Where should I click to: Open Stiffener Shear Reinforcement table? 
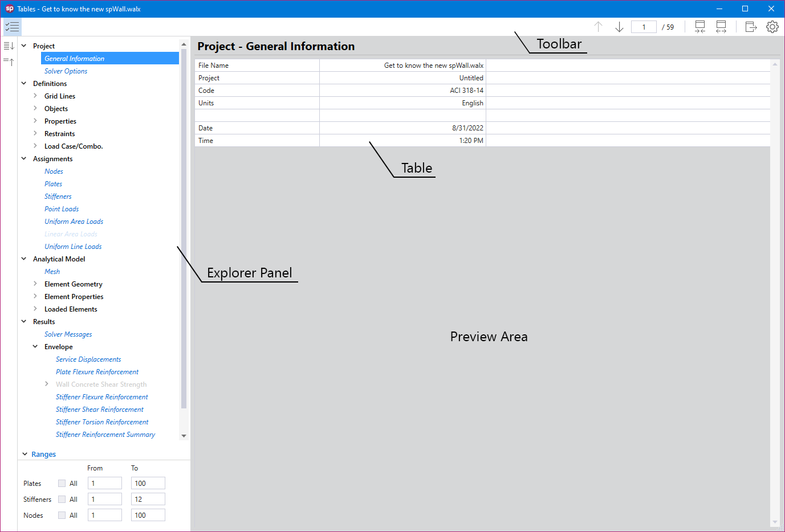point(100,410)
